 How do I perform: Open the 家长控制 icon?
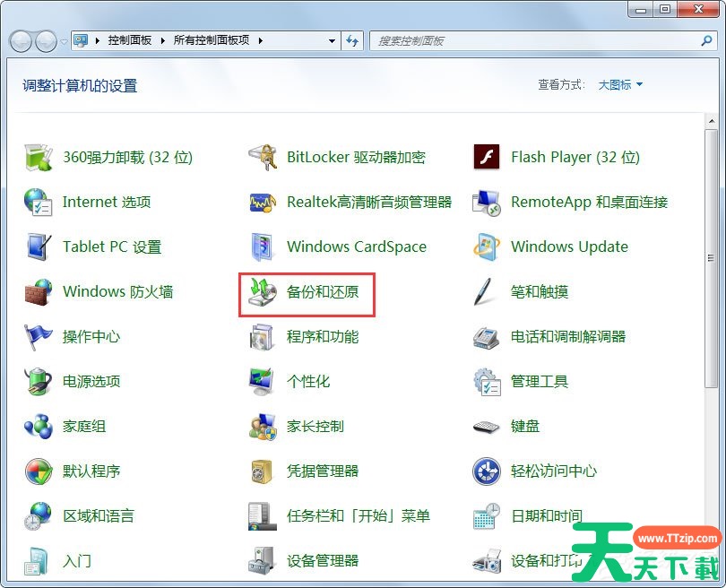point(262,427)
